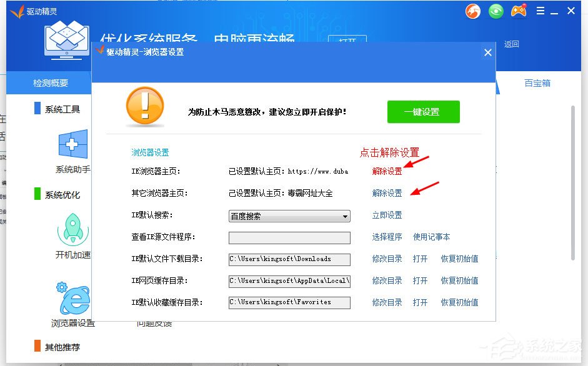Image resolution: width=588 pixels, height=366 pixels.
Task: Open the 百宝箱 tab
Action: [x=537, y=82]
